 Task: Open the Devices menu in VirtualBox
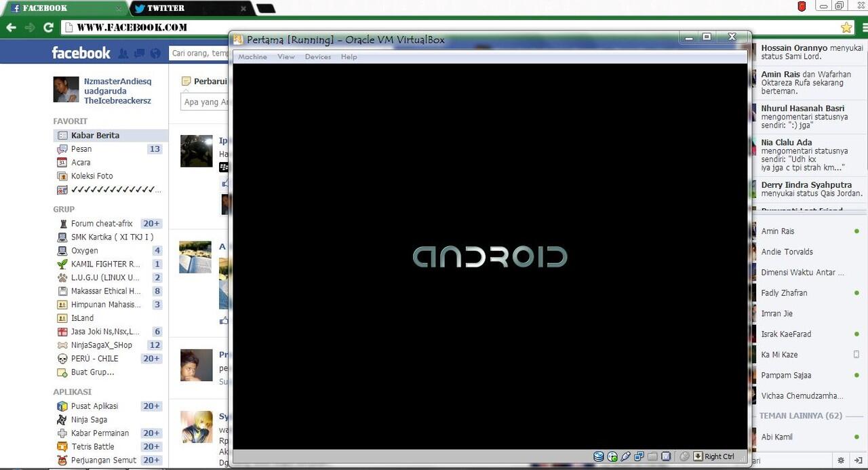317,57
